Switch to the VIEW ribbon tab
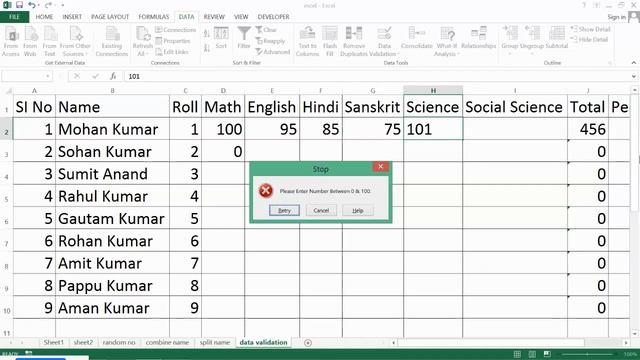640x360 pixels. (241, 17)
